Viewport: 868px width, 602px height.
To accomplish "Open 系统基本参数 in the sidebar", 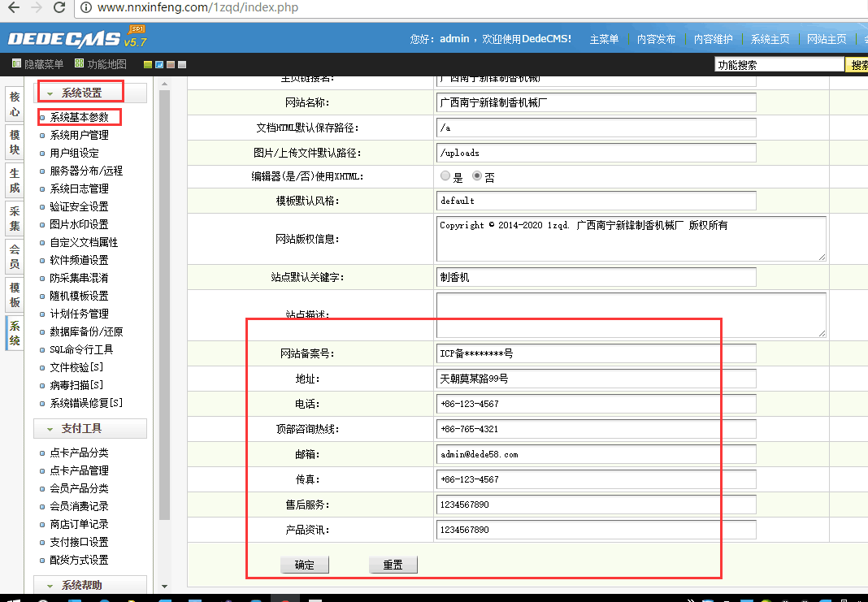I will coord(79,117).
